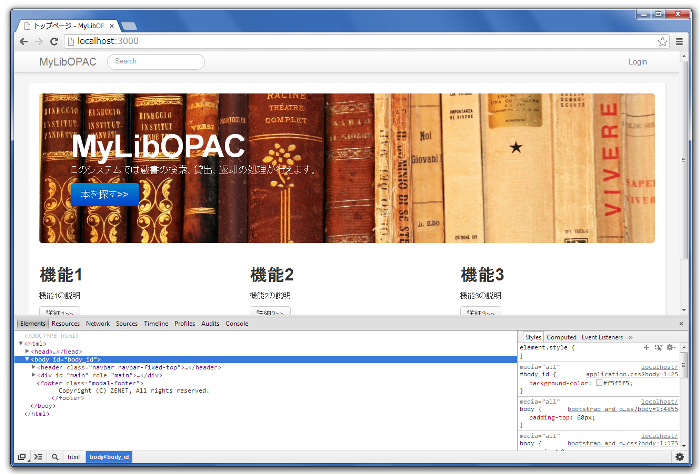
Task: Click the MyLibOPAC hero banner title
Action: (158, 146)
